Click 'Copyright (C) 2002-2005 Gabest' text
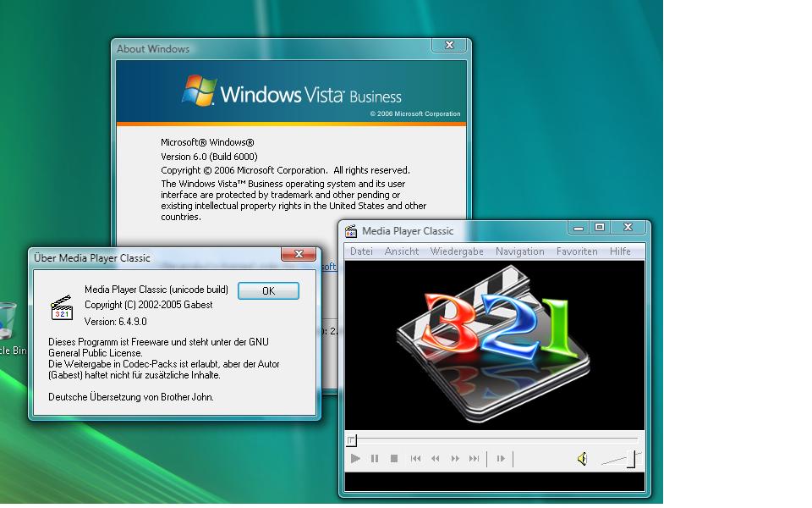 [x=148, y=305]
